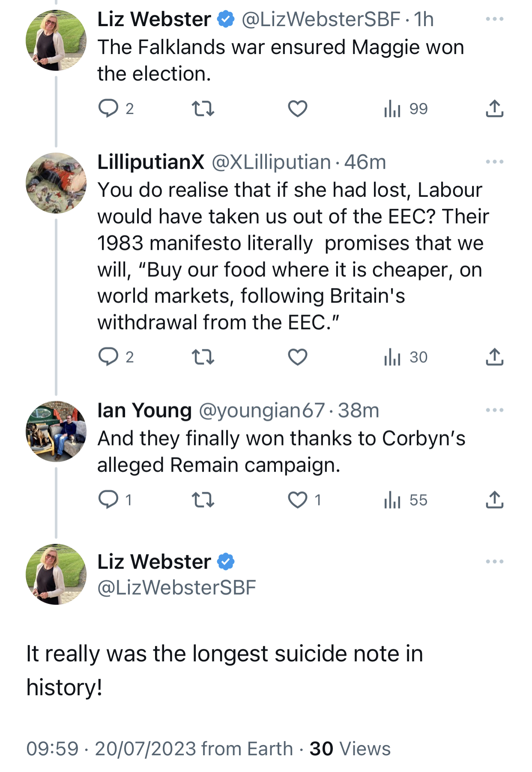This screenshot has height=772, width=532.
Task: Share LilliputianX's tweet about the EEC
Action: click(x=494, y=357)
